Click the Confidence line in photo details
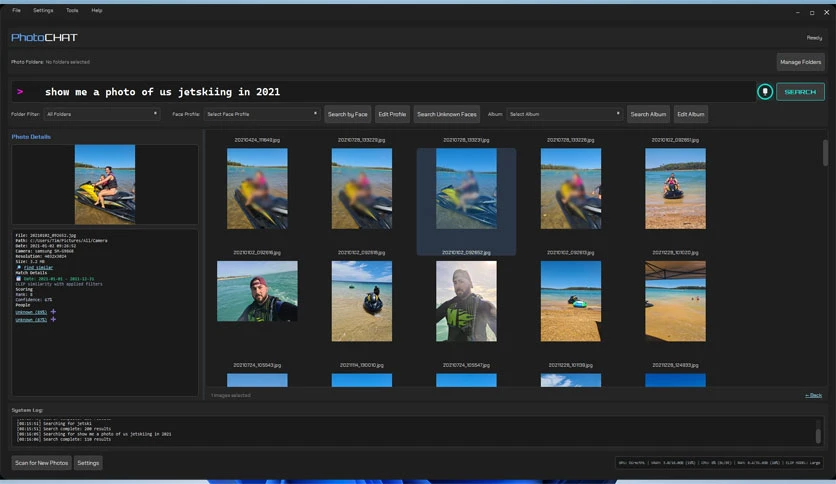The height and width of the screenshot is (484, 836). point(34,300)
